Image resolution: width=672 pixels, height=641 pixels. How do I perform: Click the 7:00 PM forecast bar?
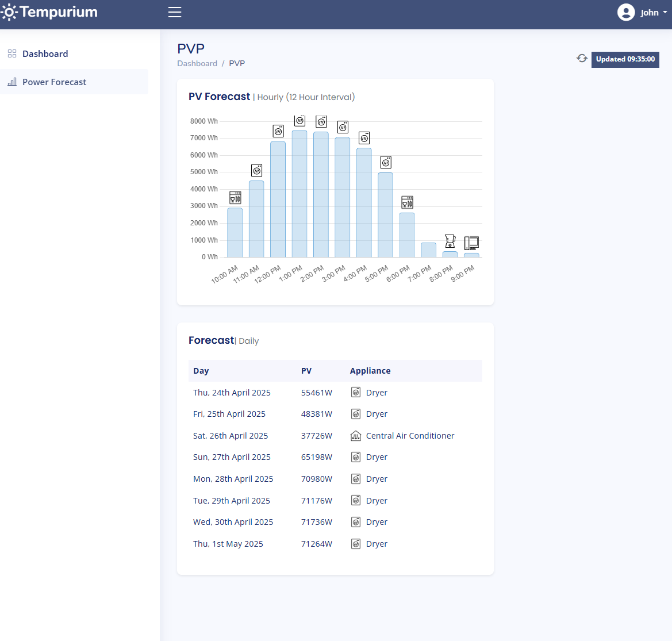point(428,250)
